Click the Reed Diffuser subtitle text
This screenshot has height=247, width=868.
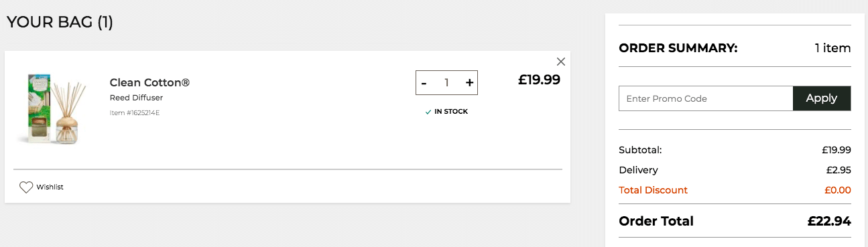(x=136, y=98)
